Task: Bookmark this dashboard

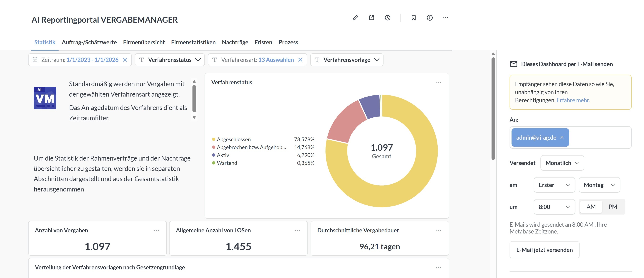Action: 414,18
